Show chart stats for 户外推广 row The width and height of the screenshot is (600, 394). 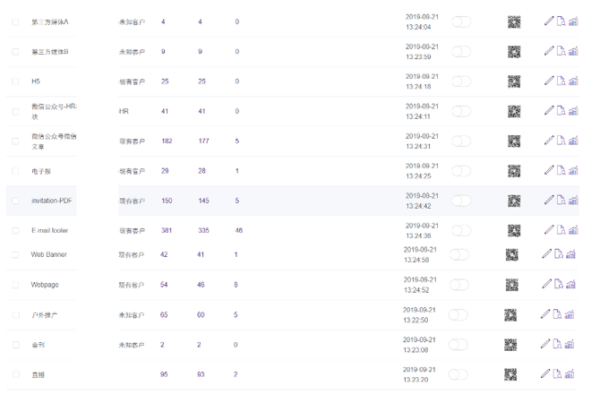pos(569,314)
